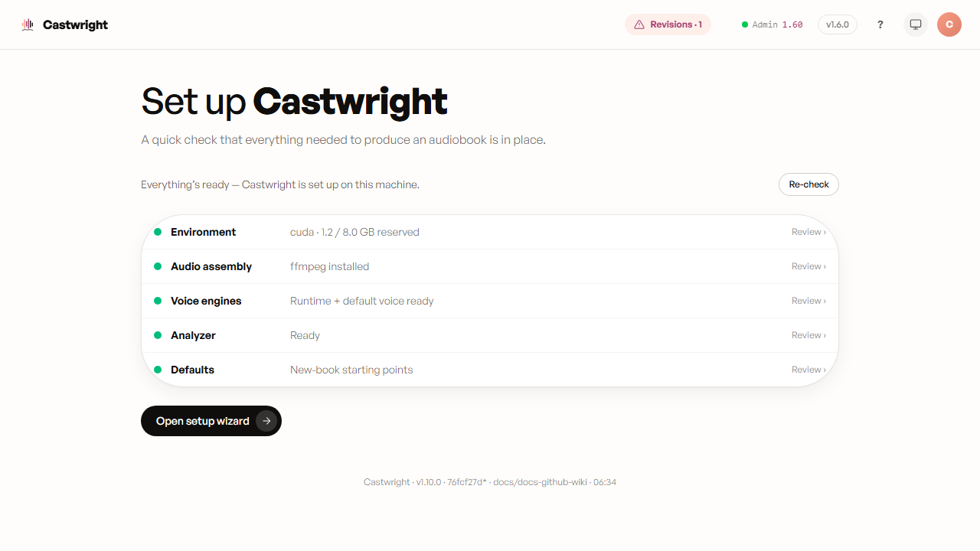Screen dimensions: 980x551
Task: Expand Review for Audio assembly row
Action: pyautogui.click(x=808, y=266)
